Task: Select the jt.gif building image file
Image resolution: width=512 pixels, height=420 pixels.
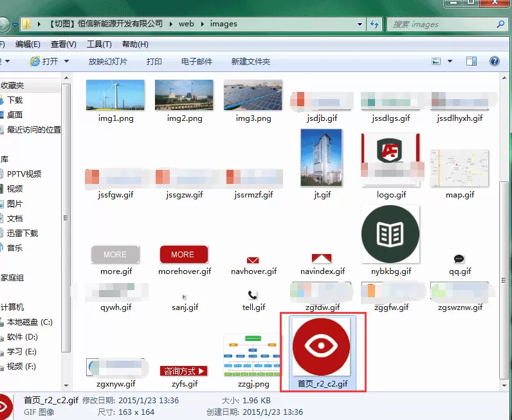Action: point(322,158)
